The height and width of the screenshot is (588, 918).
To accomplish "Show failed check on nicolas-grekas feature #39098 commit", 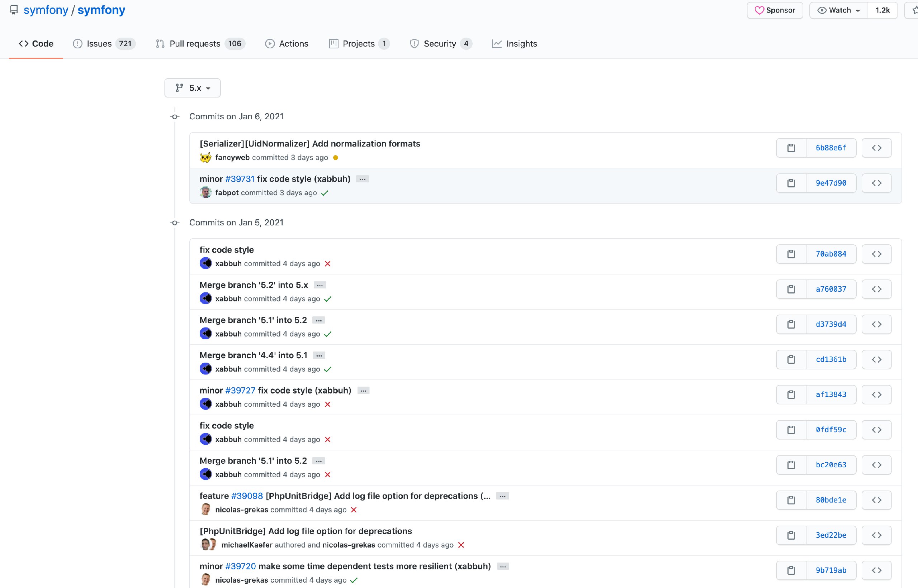I will (354, 510).
